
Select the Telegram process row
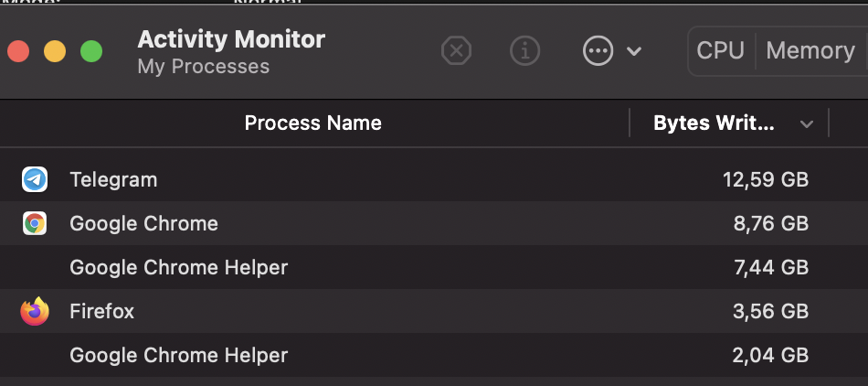click(x=113, y=179)
